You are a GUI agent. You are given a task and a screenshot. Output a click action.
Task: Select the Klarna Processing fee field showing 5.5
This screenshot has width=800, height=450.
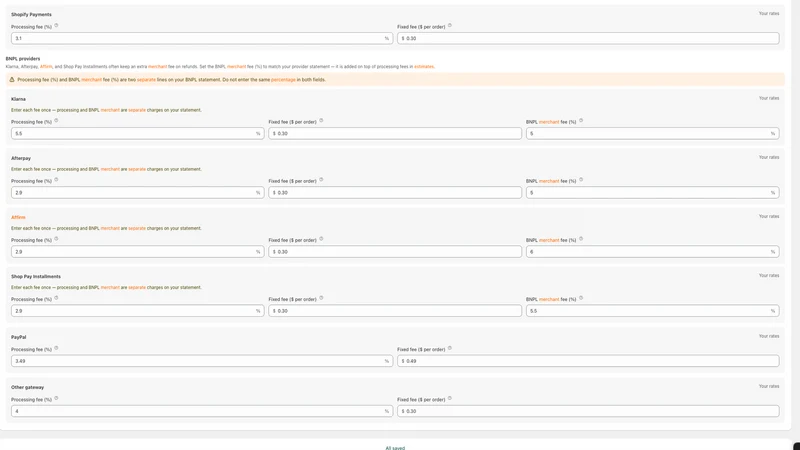click(x=138, y=134)
